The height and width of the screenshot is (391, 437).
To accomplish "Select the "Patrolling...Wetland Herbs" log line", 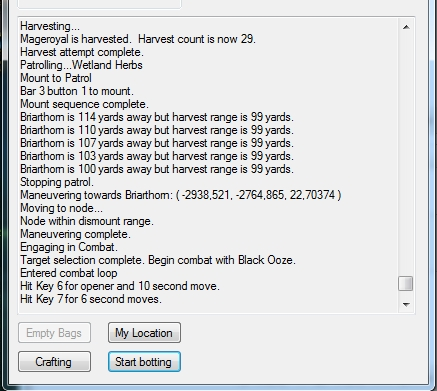I will (81, 65).
